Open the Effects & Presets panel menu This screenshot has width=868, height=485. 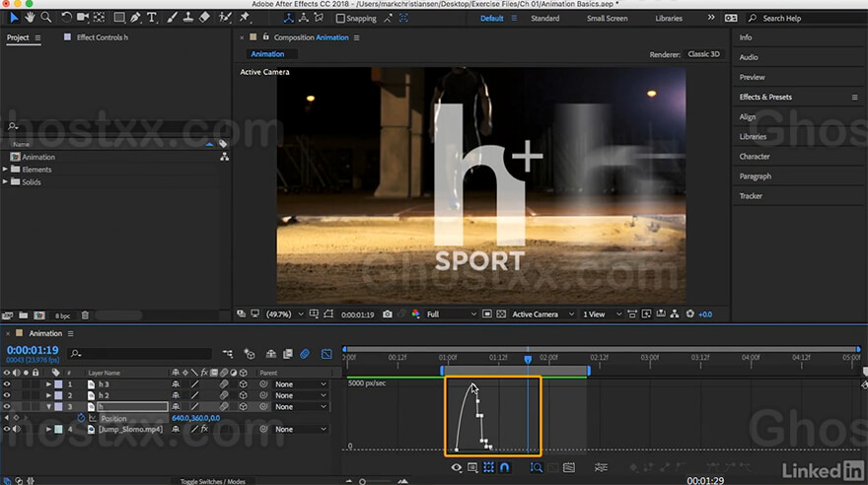(x=854, y=97)
